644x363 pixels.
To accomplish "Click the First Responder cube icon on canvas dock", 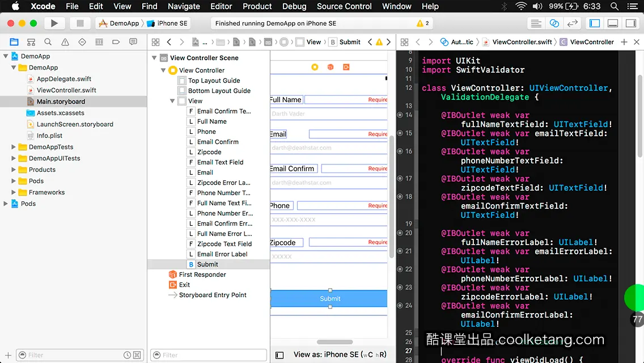I will pos(330,67).
